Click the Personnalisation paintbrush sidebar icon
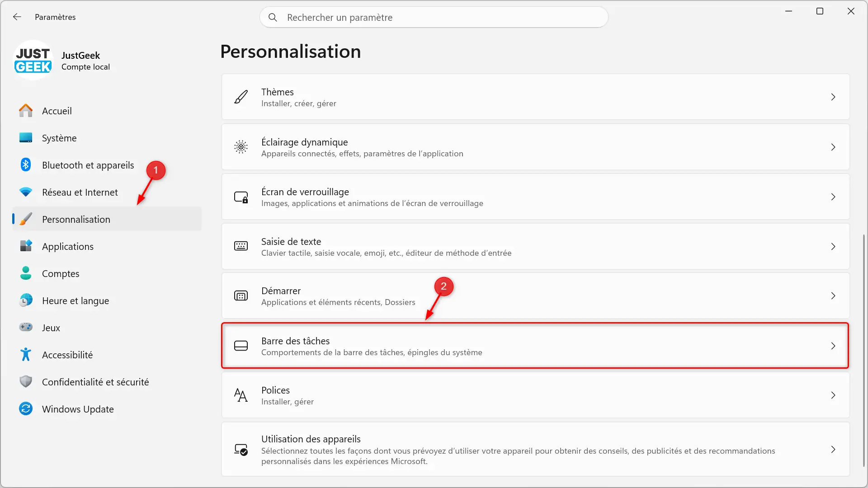 coord(26,219)
